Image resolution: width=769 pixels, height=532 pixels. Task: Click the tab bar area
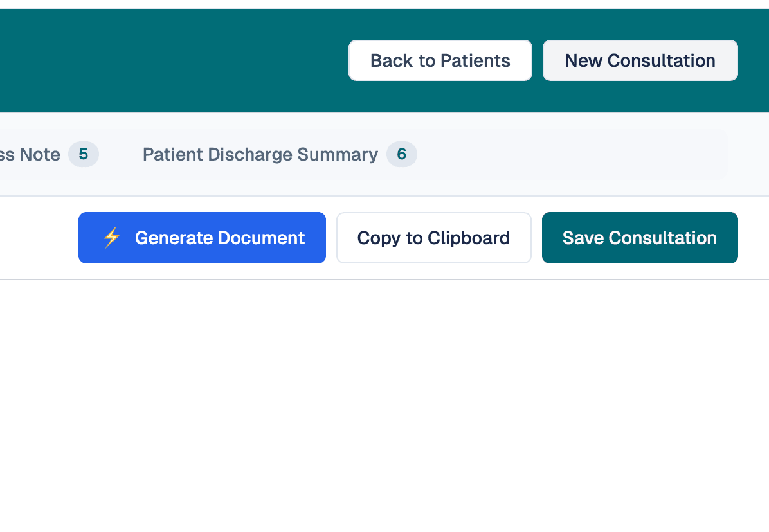(386, 154)
